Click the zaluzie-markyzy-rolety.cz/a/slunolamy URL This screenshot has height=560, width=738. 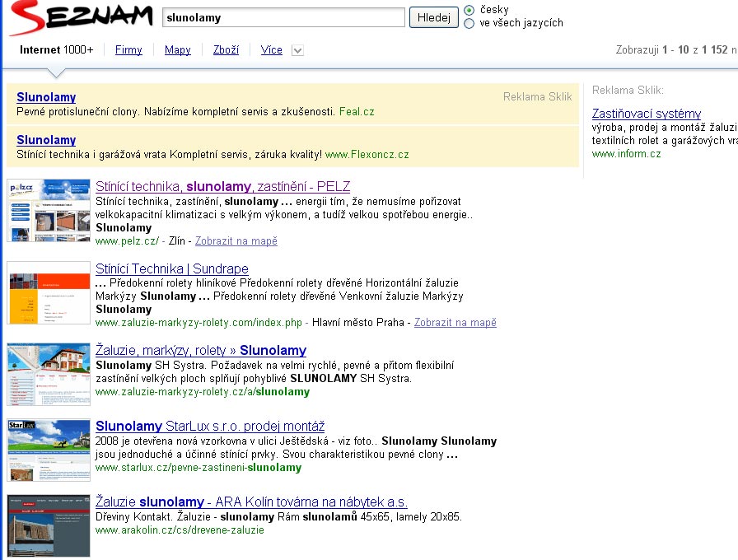[x=203, y=392]
